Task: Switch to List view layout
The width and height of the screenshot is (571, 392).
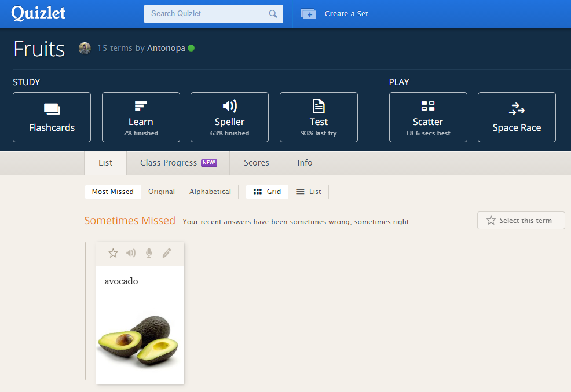Action: 308,191
